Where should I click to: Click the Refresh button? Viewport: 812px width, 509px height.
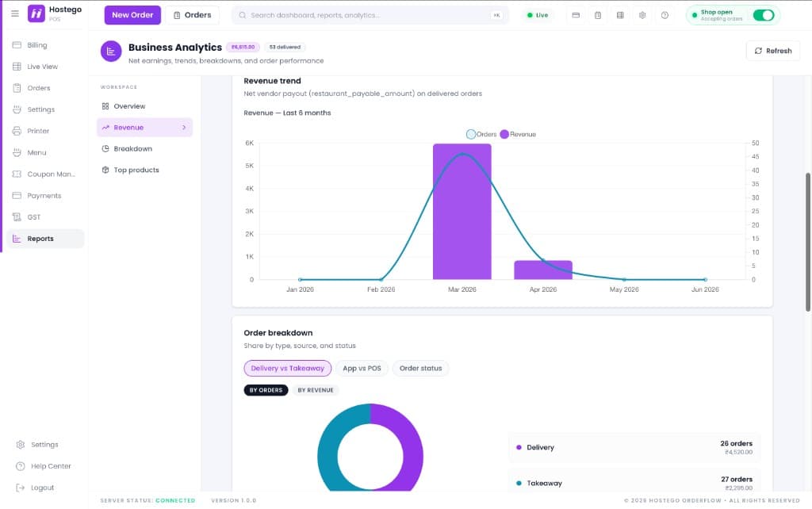(x=772, y=51)
